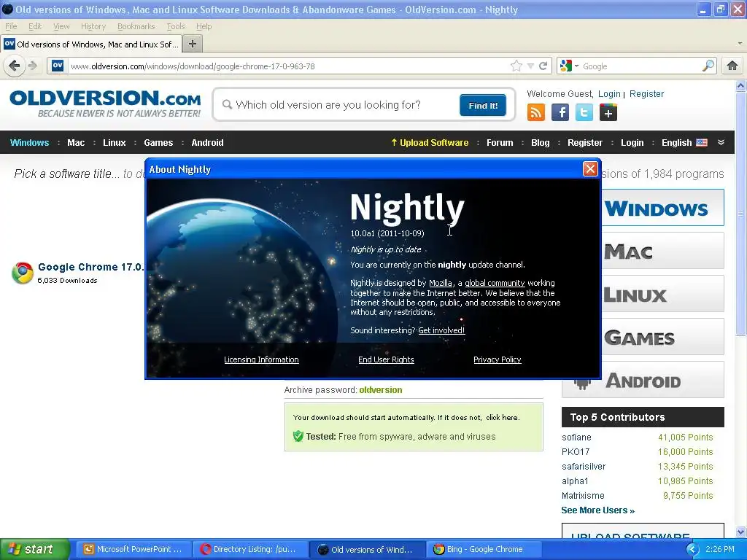
Task: Open URL history dropdown arrow
Action: coord(530,66)
